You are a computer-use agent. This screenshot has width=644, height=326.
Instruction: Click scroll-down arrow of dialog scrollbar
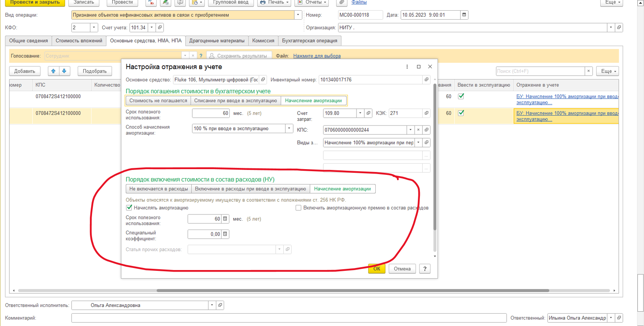(435, 256)
